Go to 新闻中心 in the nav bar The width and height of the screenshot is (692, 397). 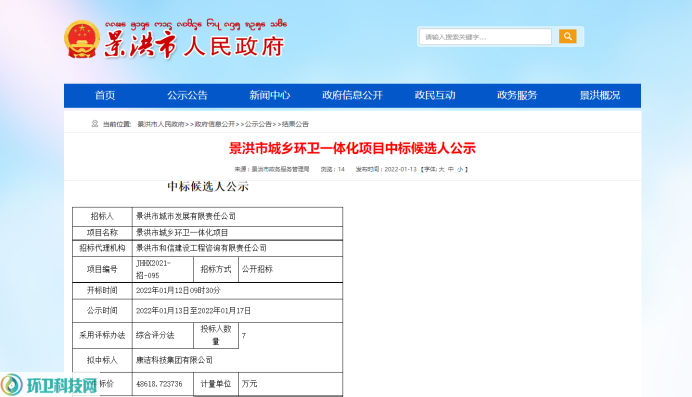coord(270,95)
